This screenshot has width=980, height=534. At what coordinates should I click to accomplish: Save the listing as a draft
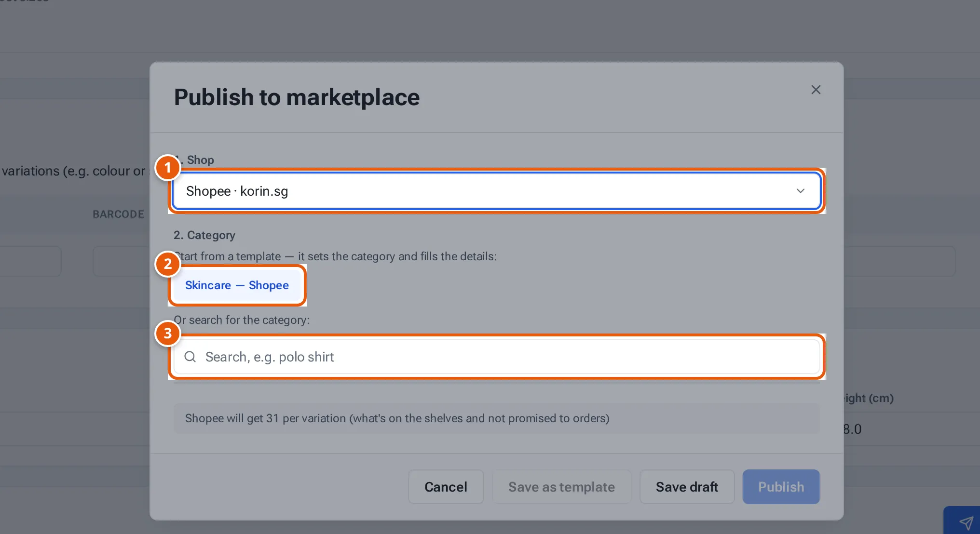point(687,487)
